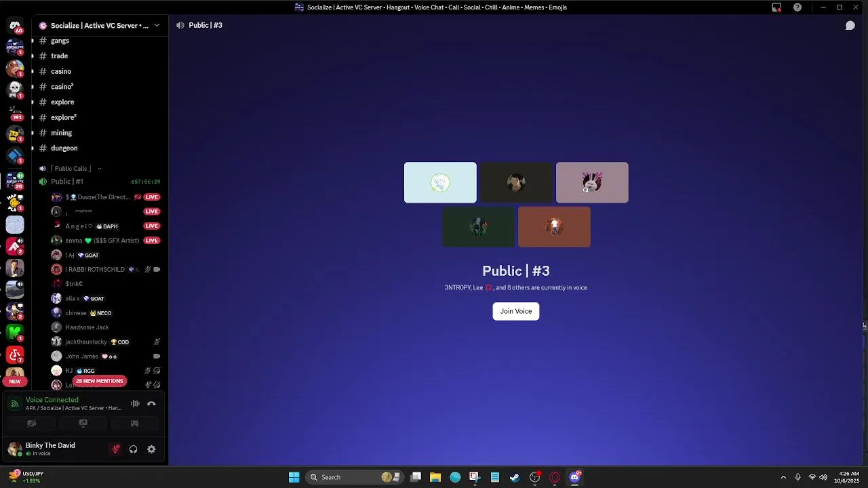Unmute the microphone next to Binky The David
This screenshot has height=488, width=868.
point(116,449)
